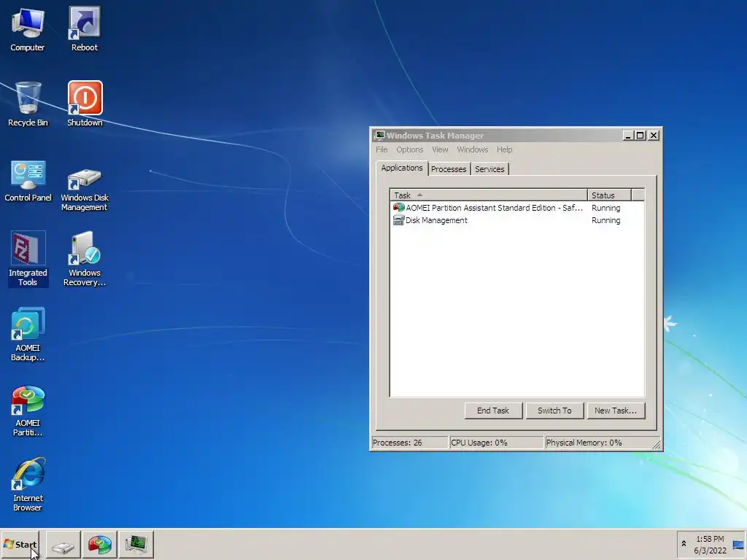The width and height of the screenshot is (747, 560).
Task: Open the File menu in Task Manager
Action: pos(382,149)
